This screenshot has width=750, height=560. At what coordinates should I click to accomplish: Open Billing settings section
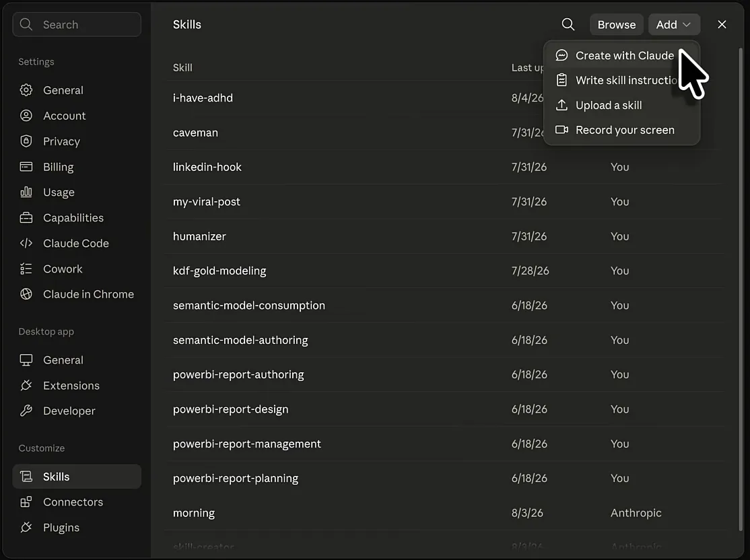click(x=77, y=167)
